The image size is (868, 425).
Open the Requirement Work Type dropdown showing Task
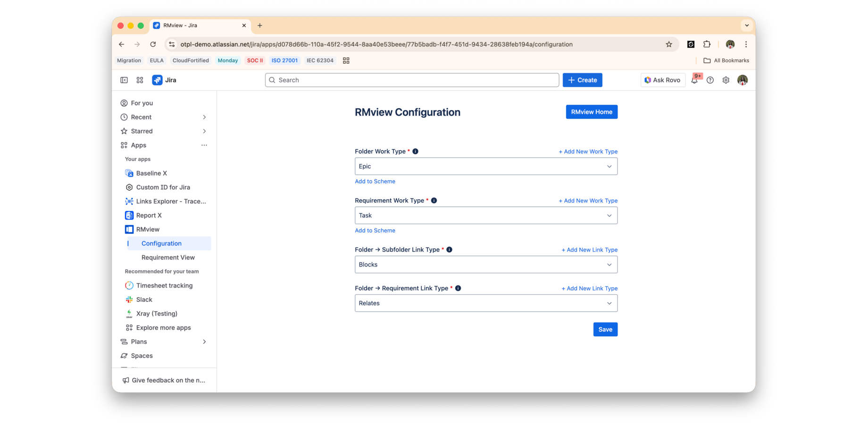tap(486, 215)
